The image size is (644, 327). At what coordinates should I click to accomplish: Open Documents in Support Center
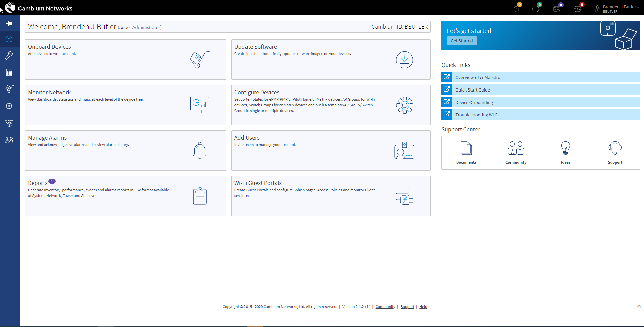coord(466,153)
